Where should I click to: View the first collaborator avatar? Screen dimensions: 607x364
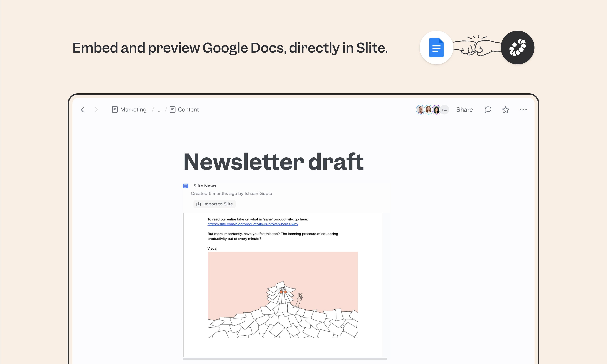click(420, 110)
